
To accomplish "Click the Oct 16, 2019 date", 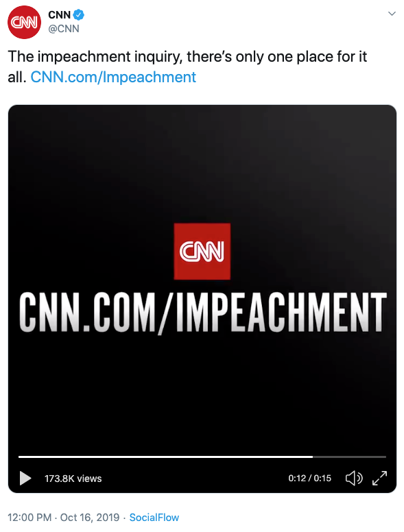I will 90,518.
